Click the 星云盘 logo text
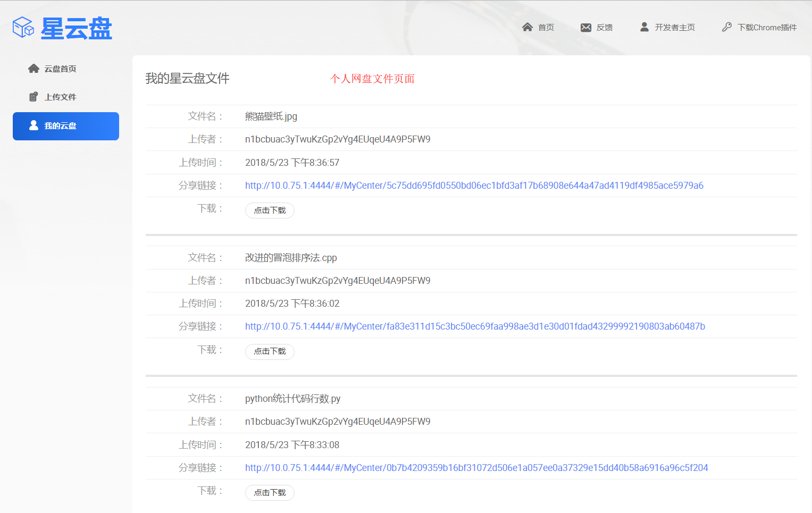 [x=77, y=28]
